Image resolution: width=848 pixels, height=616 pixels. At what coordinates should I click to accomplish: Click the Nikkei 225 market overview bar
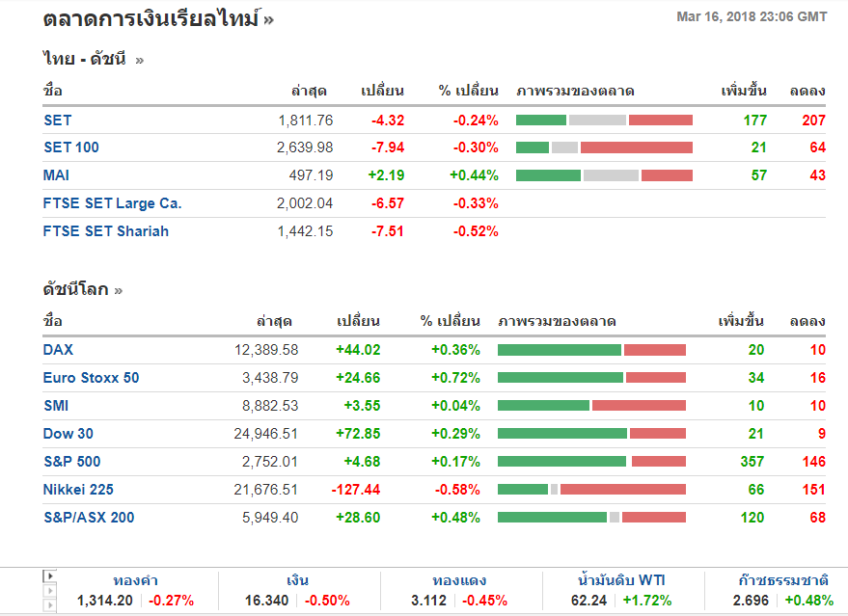point(591,490)
